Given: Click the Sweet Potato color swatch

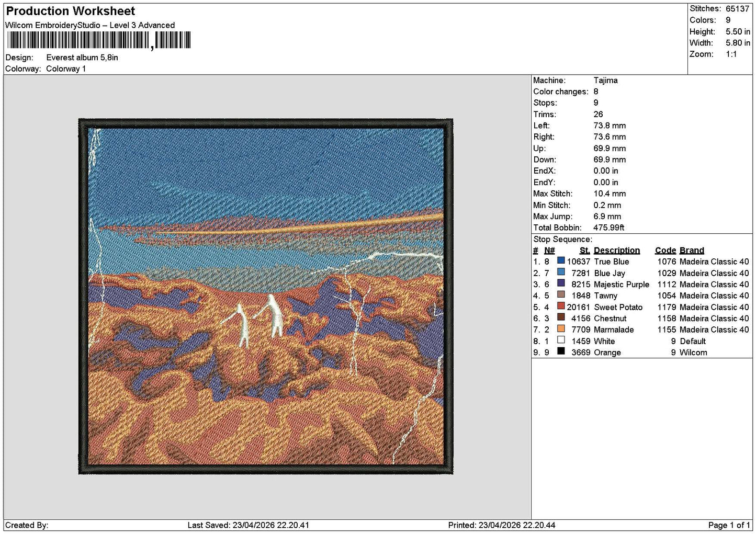Looking at the screenshot, I should tap(561, 306).
